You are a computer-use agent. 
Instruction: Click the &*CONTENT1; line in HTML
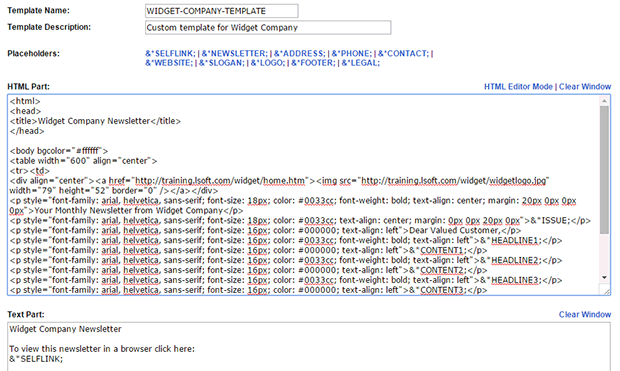click(248, 250)
